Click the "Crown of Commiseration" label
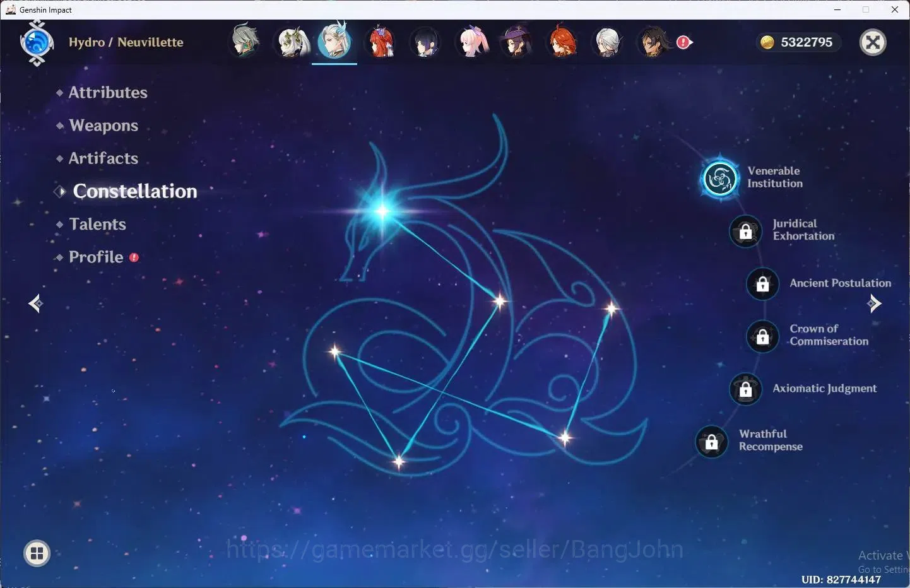The image size is (910, 588). 829,335
